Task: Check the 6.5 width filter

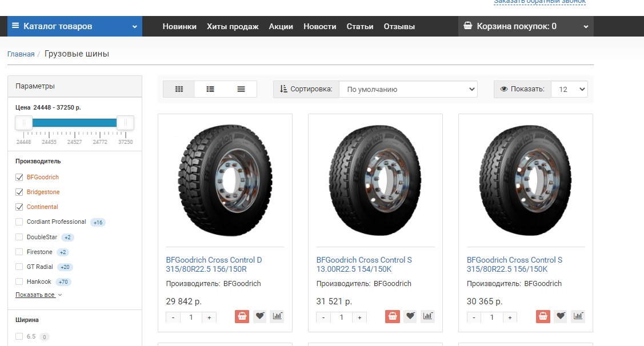Action: (x=19, y=336)
